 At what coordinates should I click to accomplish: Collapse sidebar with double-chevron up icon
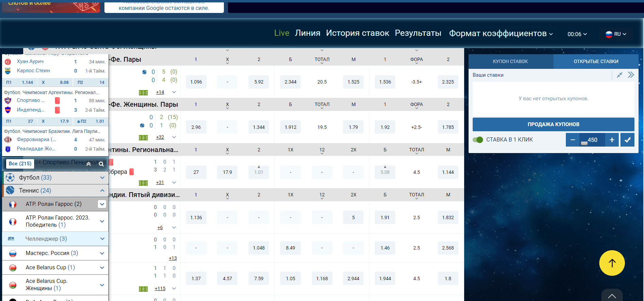(x=88, y=164)
